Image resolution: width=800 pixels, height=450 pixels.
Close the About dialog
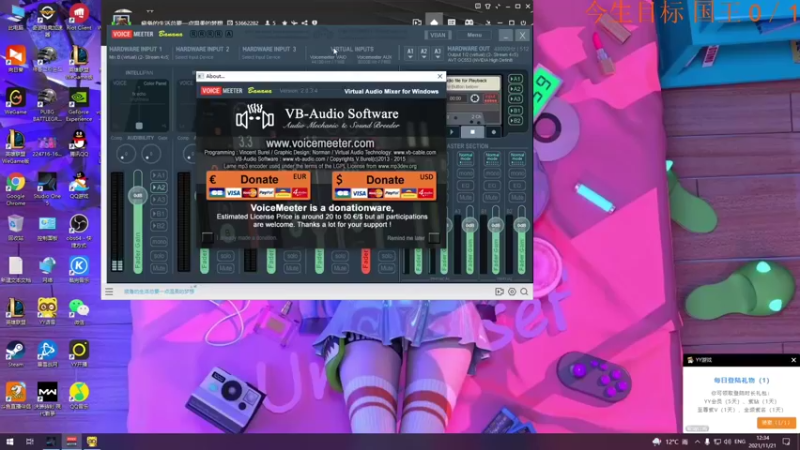(440, 76)
